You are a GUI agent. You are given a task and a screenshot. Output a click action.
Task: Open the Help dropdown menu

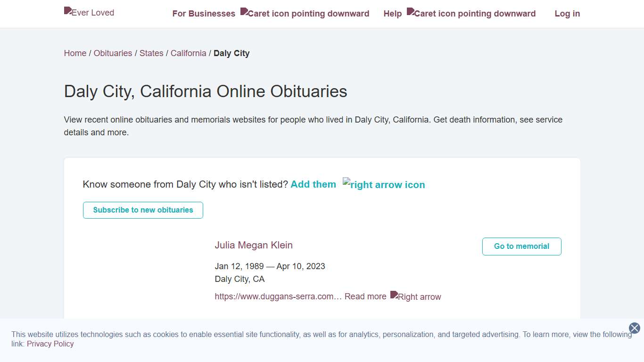click(x=392, y=14)
